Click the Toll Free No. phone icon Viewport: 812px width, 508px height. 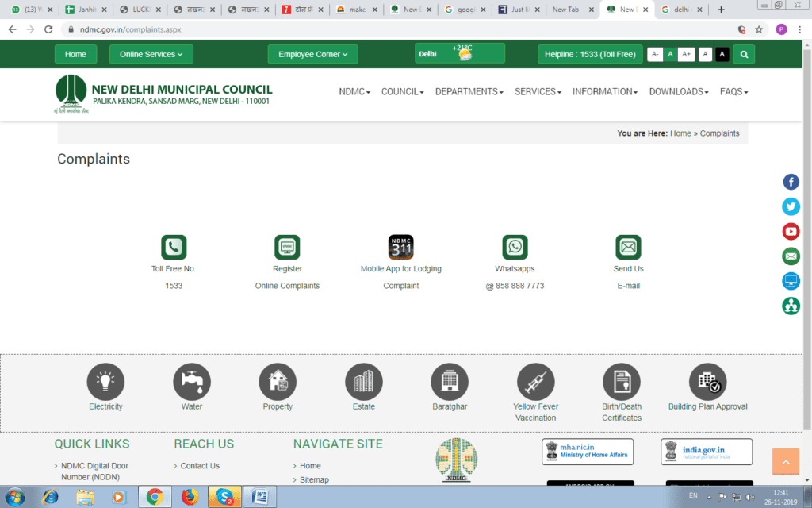pos(174,247)
